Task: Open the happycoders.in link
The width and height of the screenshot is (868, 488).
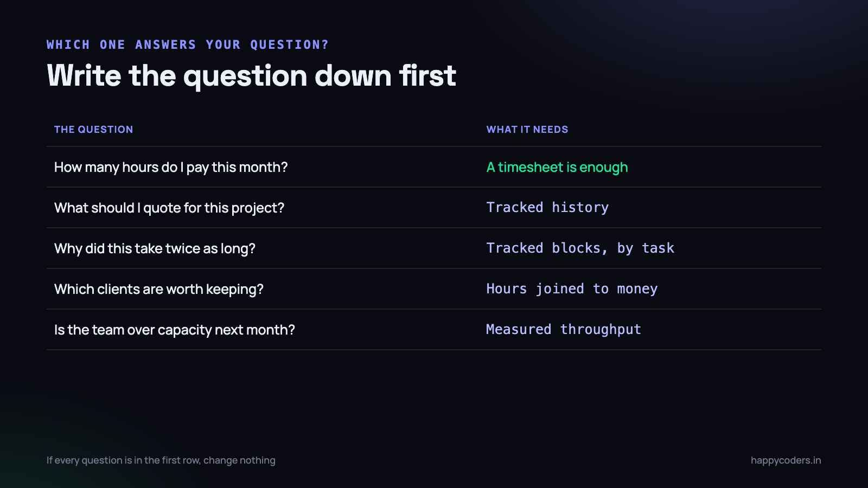Action: coord(786,460)
